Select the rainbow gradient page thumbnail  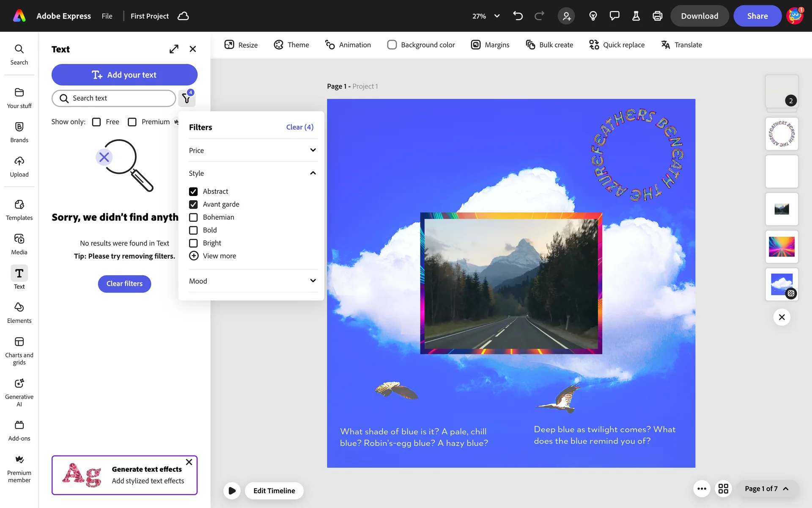(x=781, y=247)
